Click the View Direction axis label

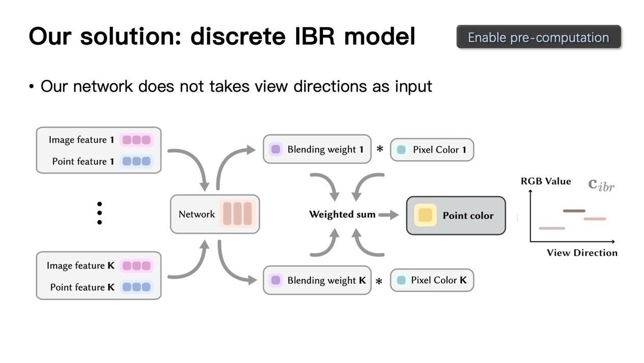pos(582,253)
